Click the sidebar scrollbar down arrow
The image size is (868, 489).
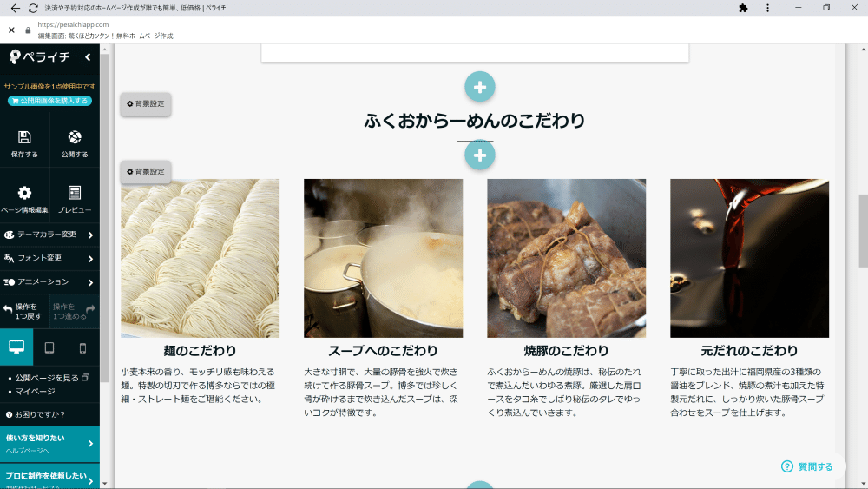pos(105,484)
